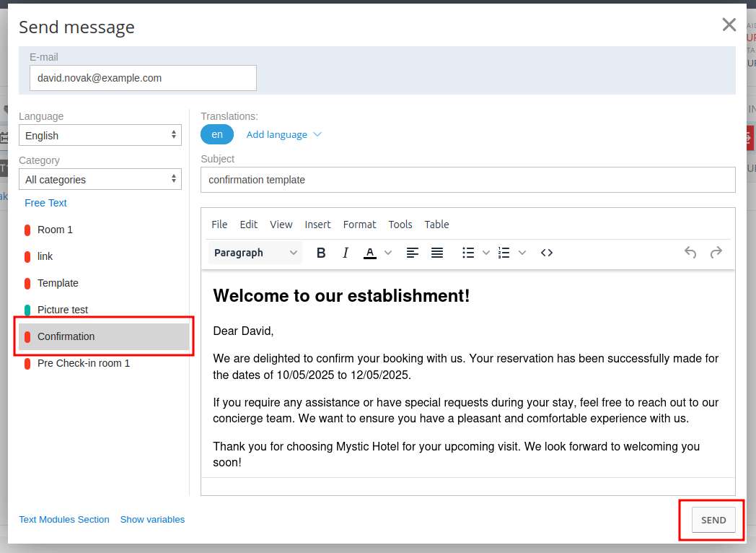This screenshot has height=553, width=756.
Task: Open the Category dropdown
Action: [x=100, y=179]
